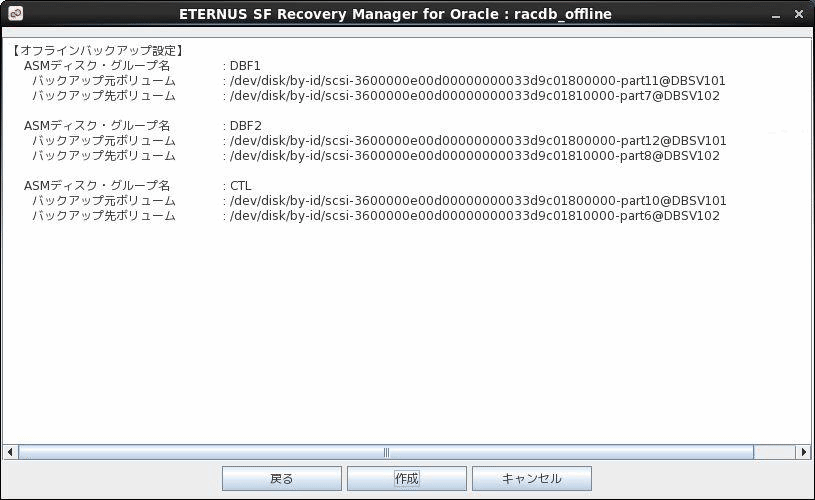Click the horizontal scrollbar left arrow
This screenshot has height=500, width=815.
point(10,452)
